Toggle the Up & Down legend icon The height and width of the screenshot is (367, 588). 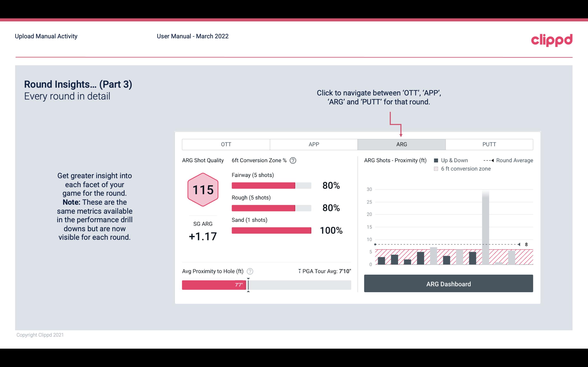pos(437,160)
